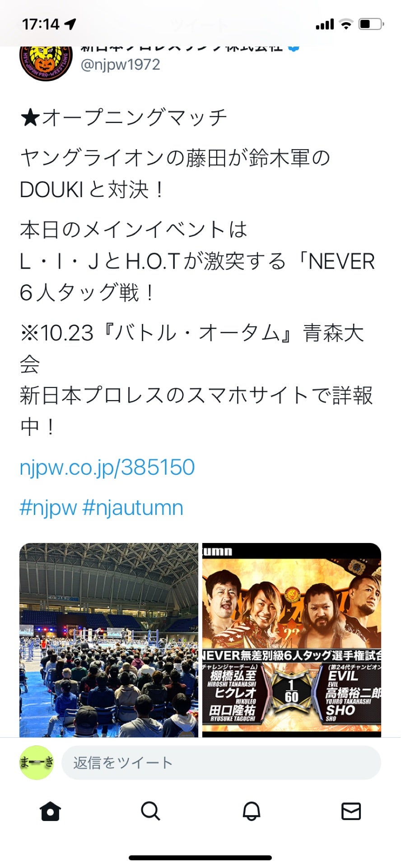
Task: Open the NEVER 6-man match card image
Action: click(x=292, y=640)
